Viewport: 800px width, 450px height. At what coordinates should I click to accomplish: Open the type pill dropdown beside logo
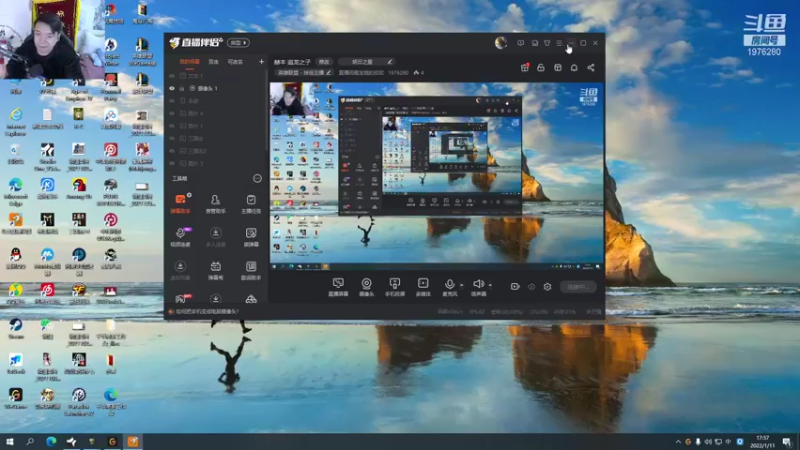coord(238,43)
